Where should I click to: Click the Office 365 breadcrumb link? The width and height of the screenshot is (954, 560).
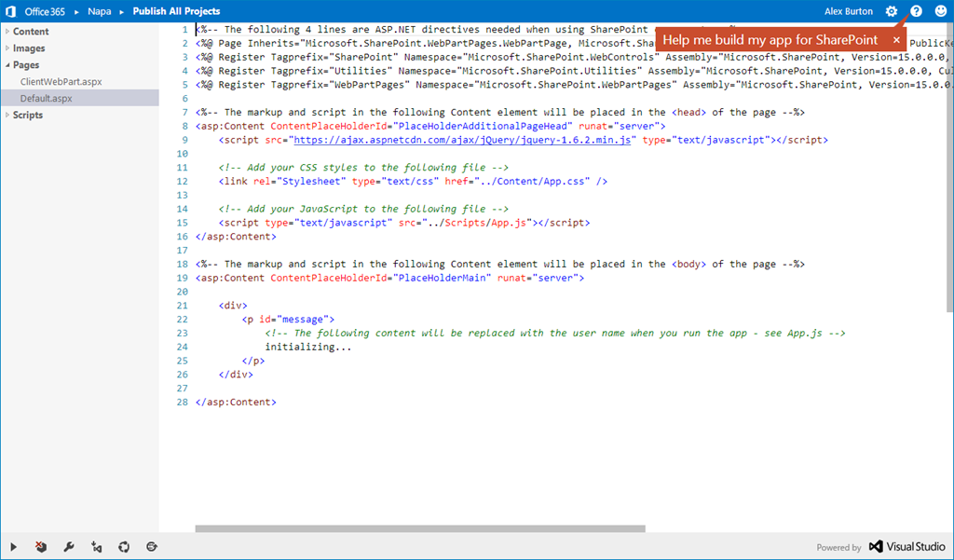tap(45, 11)
